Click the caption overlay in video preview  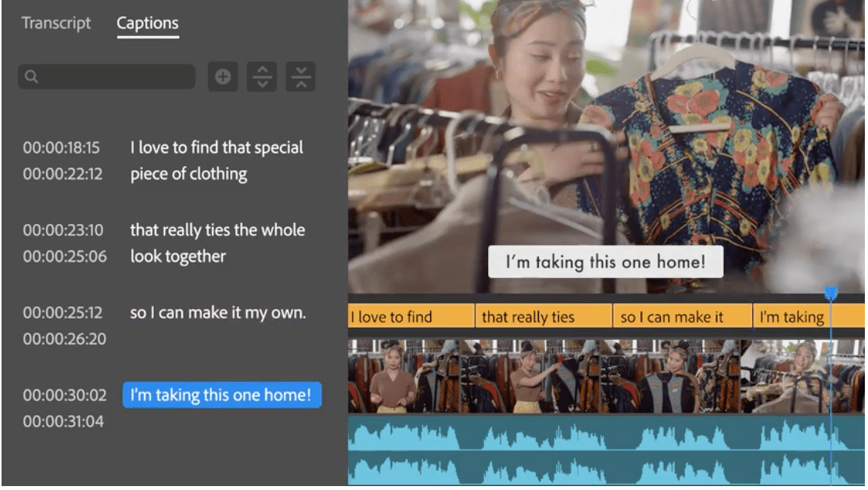click(x=605, y=263)
